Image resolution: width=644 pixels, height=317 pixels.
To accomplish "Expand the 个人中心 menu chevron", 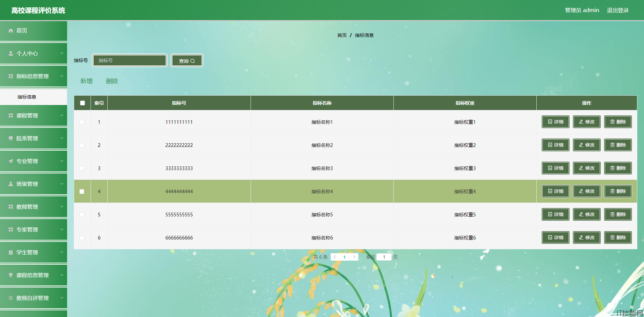I will tap(62, 53).
